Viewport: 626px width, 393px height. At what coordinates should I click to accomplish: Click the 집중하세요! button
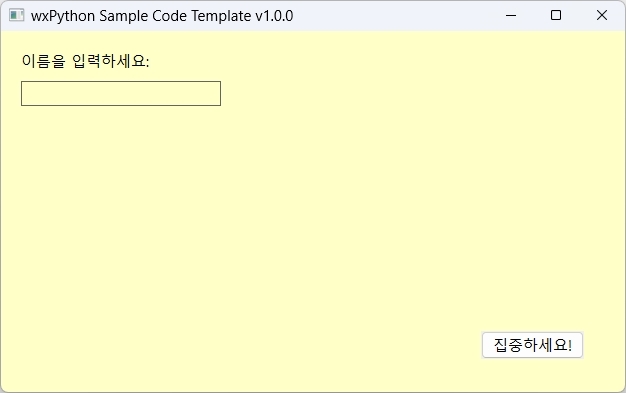[x=532, y=345]
